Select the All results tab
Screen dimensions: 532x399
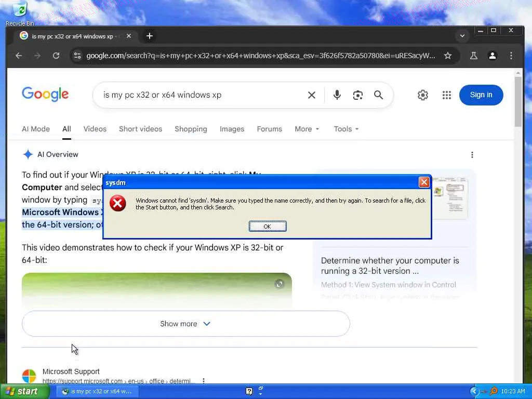(x=66, y=129)
